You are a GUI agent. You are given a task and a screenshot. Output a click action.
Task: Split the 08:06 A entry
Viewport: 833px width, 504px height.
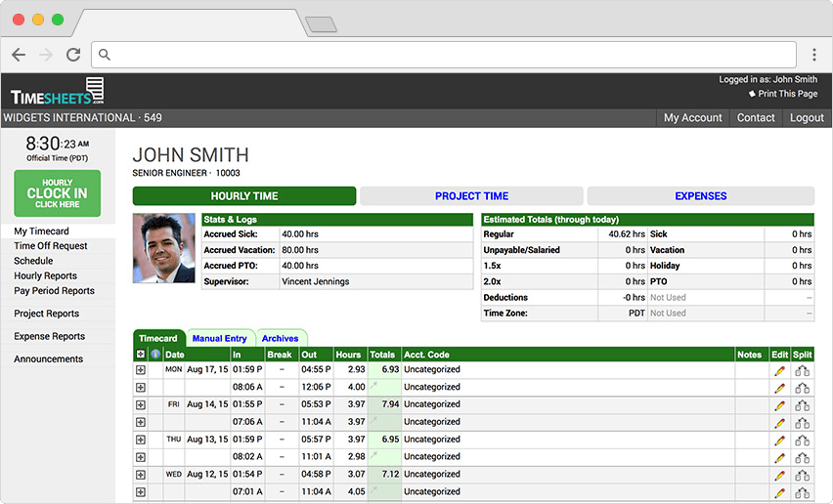(802, 389)
